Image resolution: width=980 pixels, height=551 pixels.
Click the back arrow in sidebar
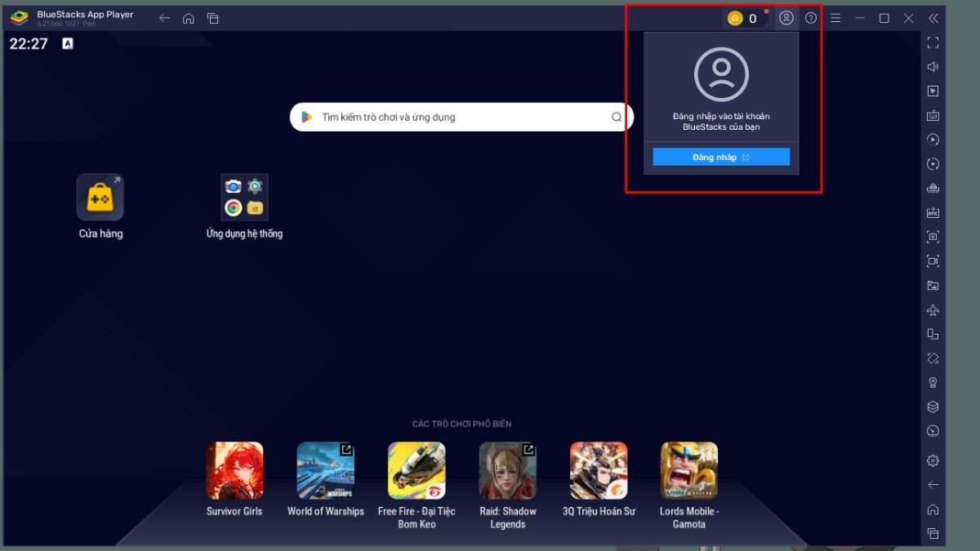click(x=933, y=485)
